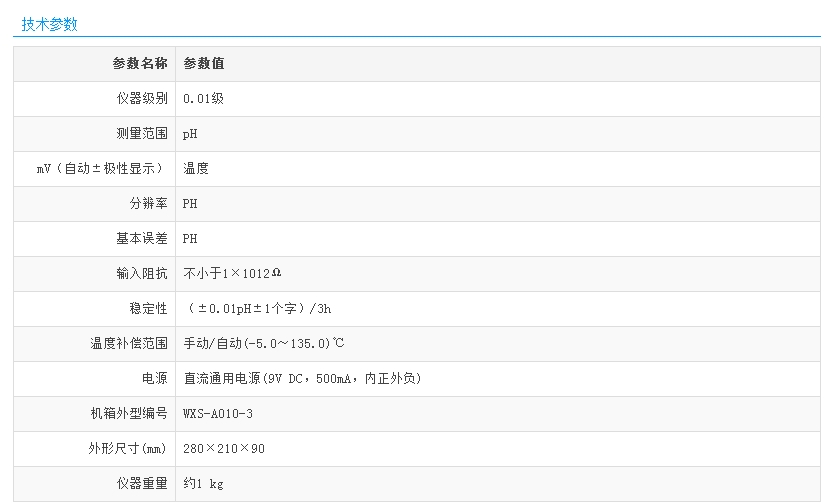Click the 约1 kg weight value
The height and width of the screenshot is (504, 827).
[x=203, y=484]
